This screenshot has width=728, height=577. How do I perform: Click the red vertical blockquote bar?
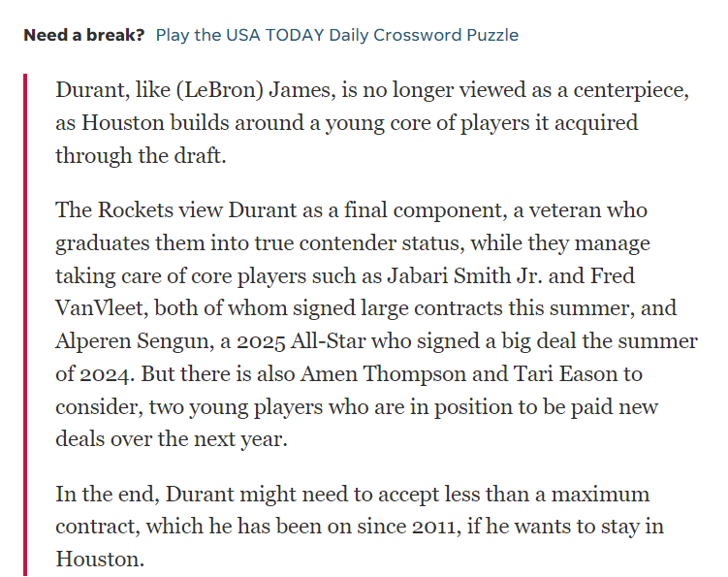(x=25, y=325)
